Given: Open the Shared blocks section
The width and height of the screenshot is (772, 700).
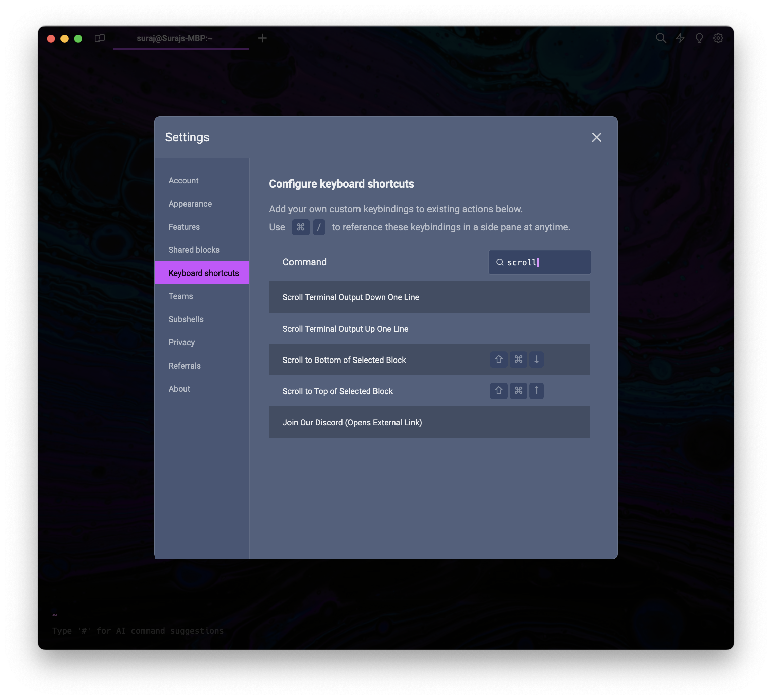Looking at the screenshot, I should pyautogui.click(x=202, y=250).
